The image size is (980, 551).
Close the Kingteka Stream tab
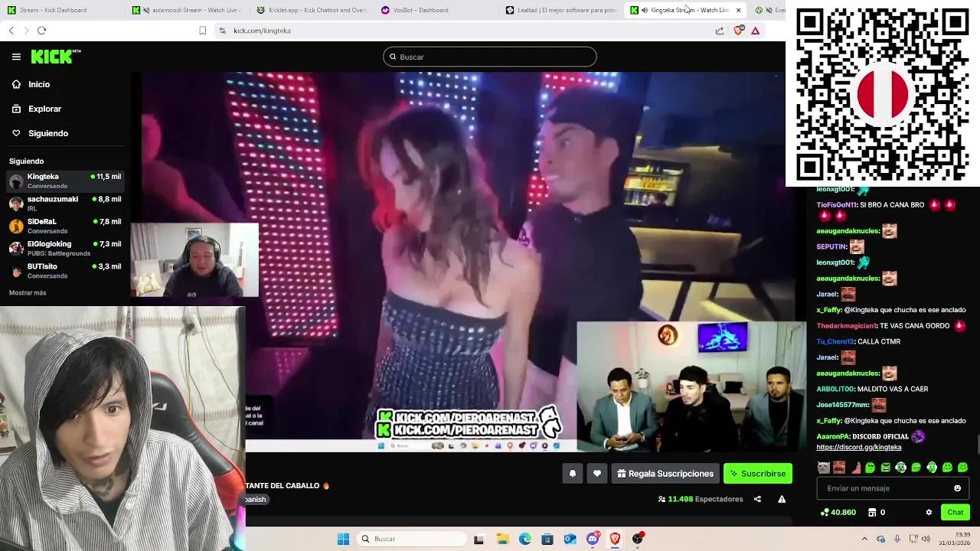[738, 10]
